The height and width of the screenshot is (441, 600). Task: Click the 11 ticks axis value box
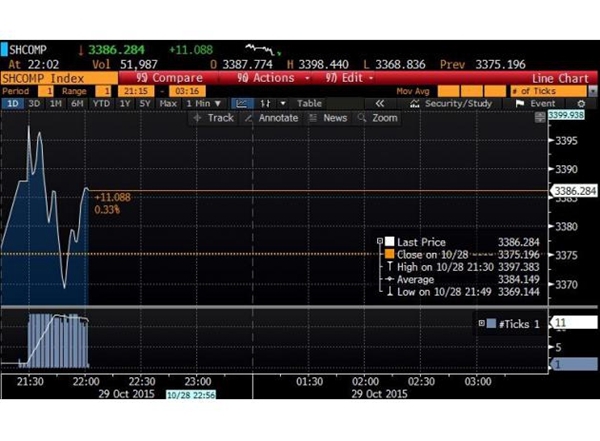pyautogui.click(x=574, y=322)
